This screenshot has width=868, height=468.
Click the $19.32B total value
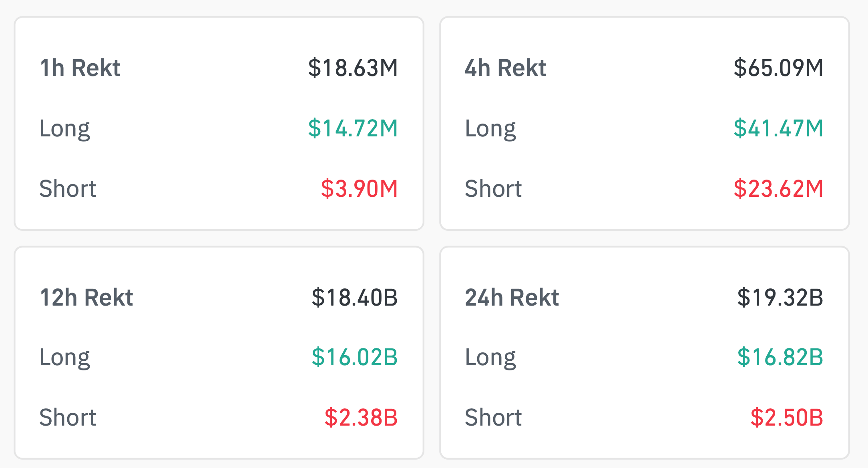[780, 297]
